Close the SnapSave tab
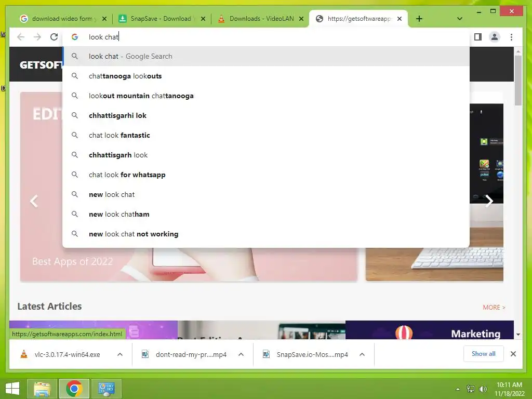Image resolution: width=532 pixels, height=399 pixels. (203, 19)
